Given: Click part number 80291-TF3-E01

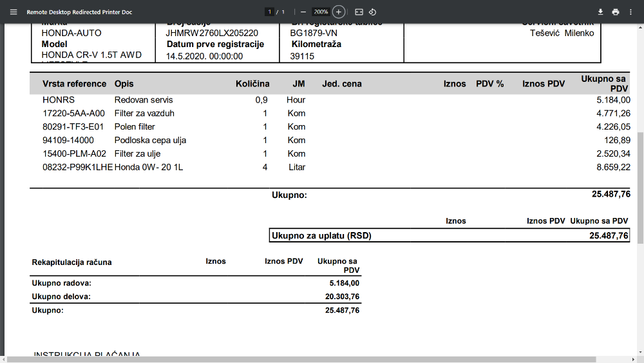Looking at the screenshot, I should pos(73,127).
